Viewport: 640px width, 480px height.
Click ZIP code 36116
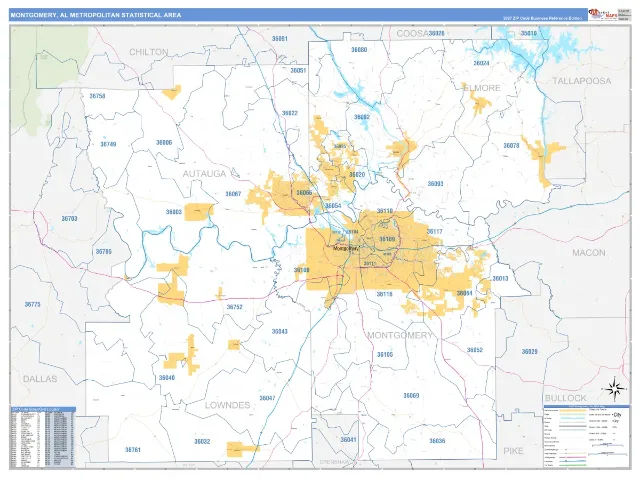click(x=384, y=294)
